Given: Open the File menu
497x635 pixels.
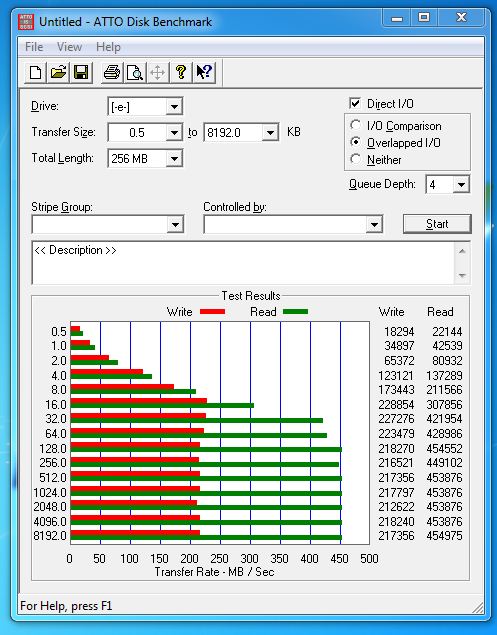Looking at the screenshot, I should point(34,47).
